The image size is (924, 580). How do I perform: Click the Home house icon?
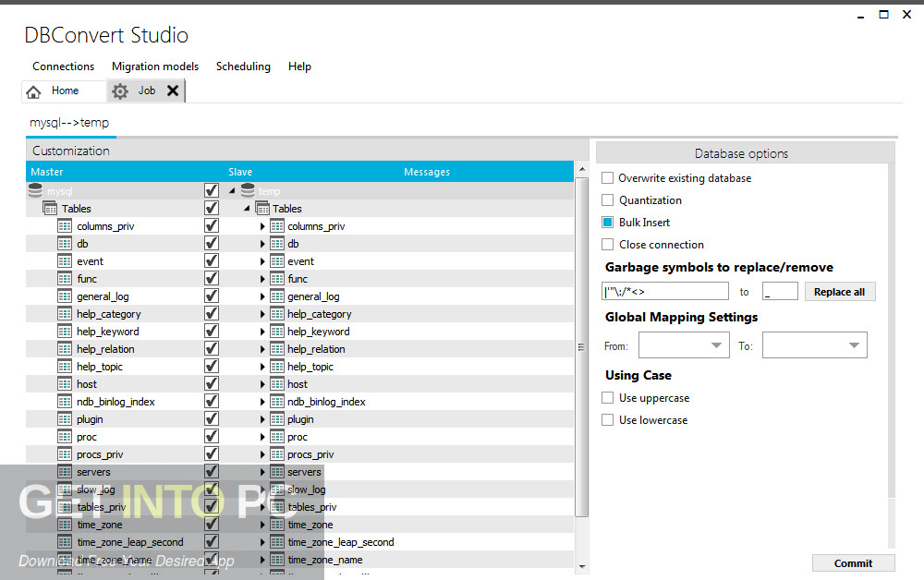(33, 91)
